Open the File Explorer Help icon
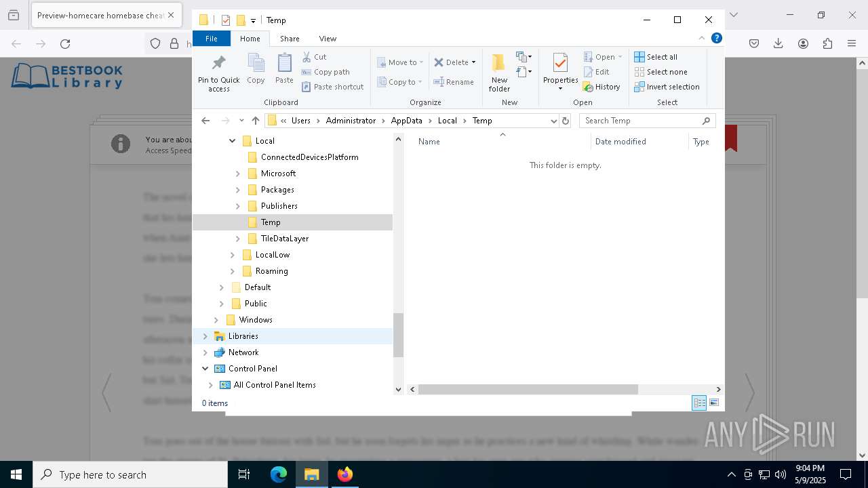This screenshot has height=488, width=868. point(716,38)
